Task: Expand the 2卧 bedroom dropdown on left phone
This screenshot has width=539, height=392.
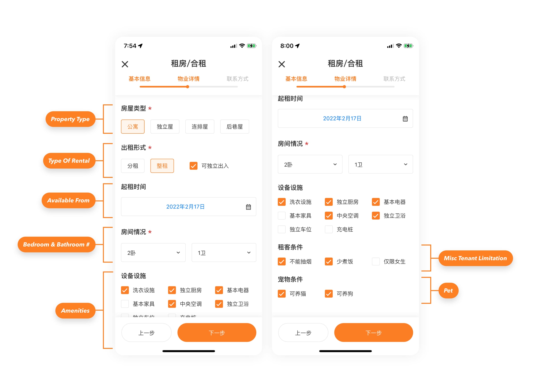Action: click(153, 253)
